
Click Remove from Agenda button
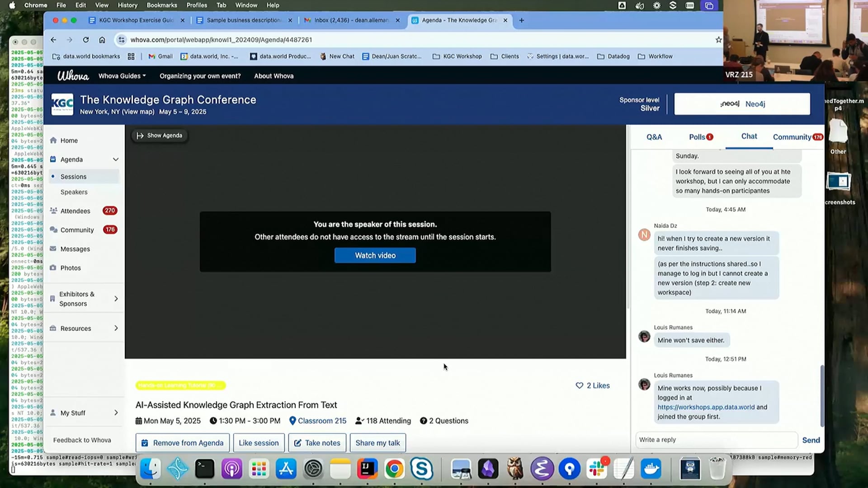(182, 443)
